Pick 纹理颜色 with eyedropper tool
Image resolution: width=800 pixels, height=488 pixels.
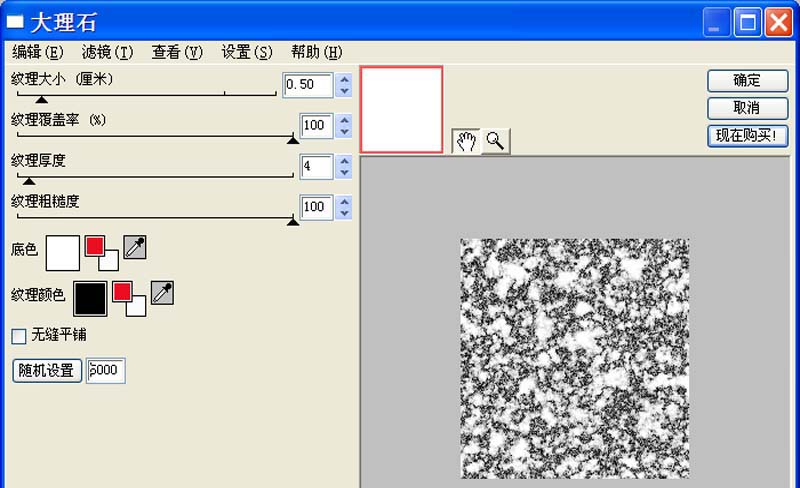tap(162, 292)
